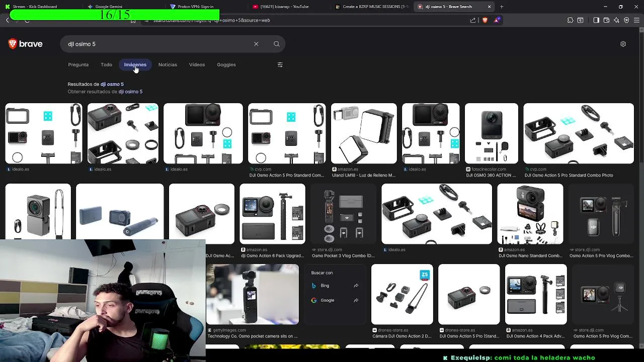This screenshot has width=644, height=362.
Task: Open the Osmo Pocket 3 Vlog Combo image
Action: [343, 214]
